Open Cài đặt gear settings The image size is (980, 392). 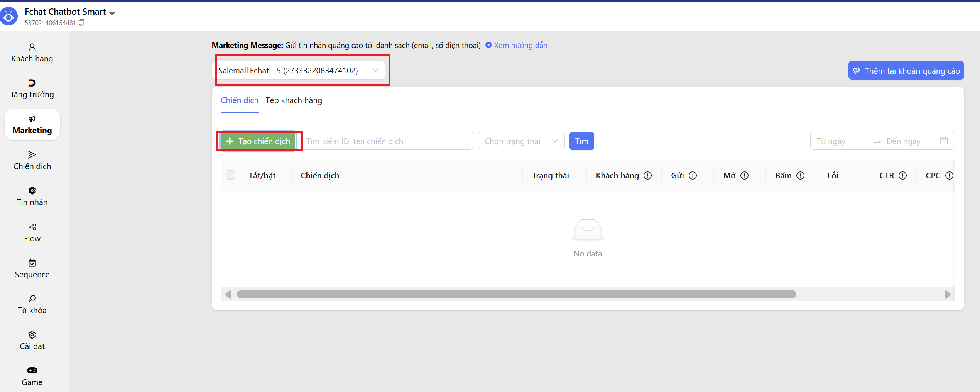click(32, 335)
